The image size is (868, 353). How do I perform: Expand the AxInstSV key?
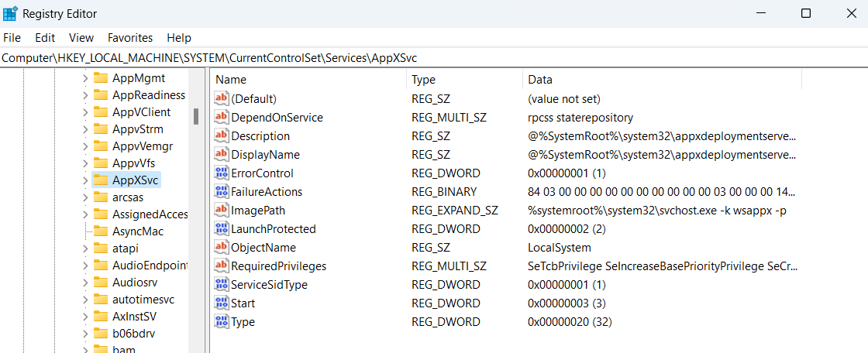coord(85,317)
